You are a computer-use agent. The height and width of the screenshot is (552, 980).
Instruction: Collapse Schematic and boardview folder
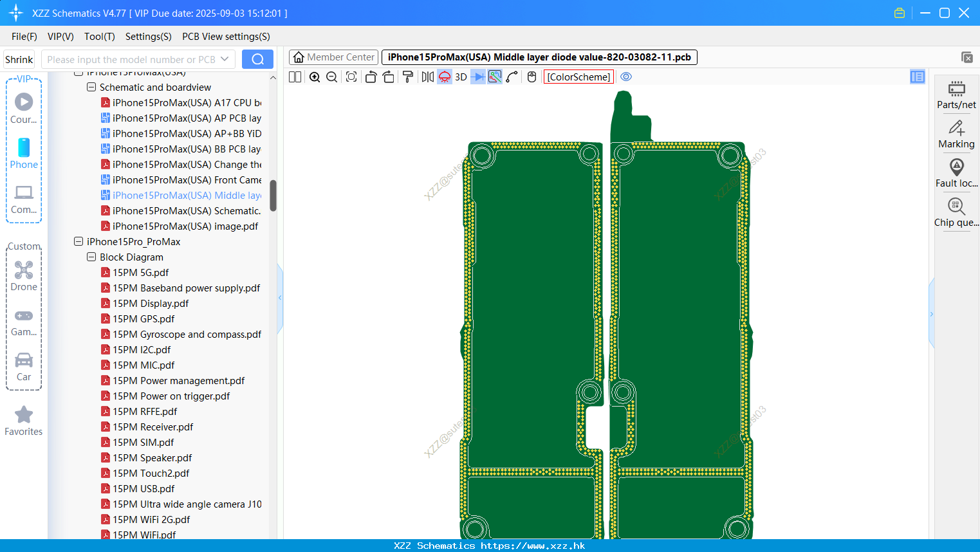pos(91,87)
